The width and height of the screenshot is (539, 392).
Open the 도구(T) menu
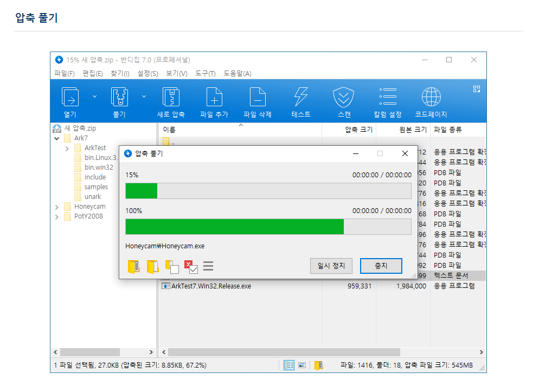pyautogui.click(x=205, y=74)
